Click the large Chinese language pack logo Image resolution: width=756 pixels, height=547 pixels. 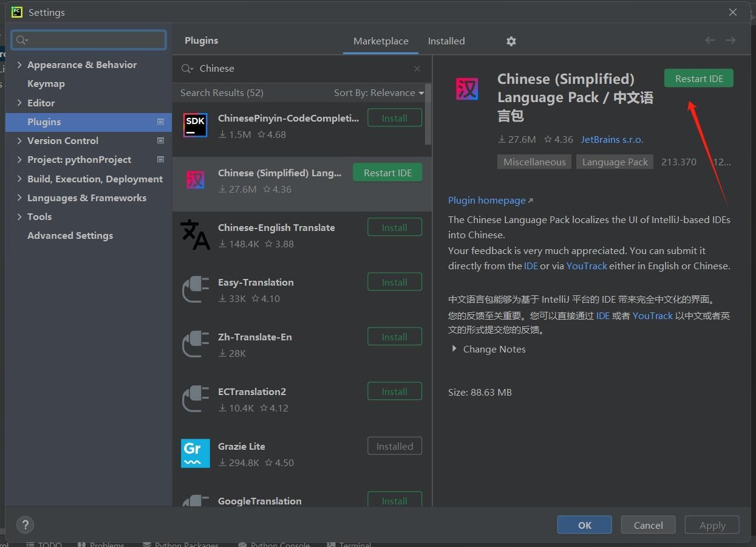click(x=467, y=89)
